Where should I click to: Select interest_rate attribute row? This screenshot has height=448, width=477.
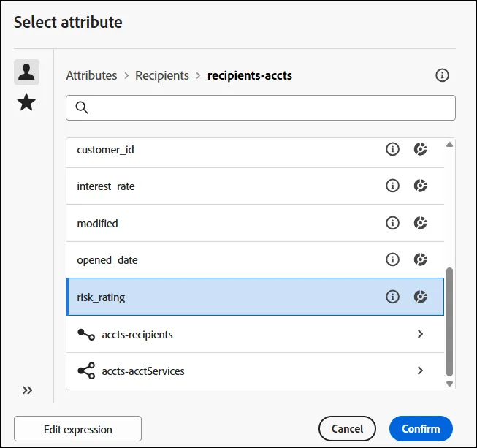(255, 186)
